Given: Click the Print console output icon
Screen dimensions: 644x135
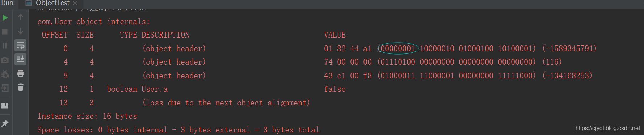Looking at the screenshot, I should [21, 73].
